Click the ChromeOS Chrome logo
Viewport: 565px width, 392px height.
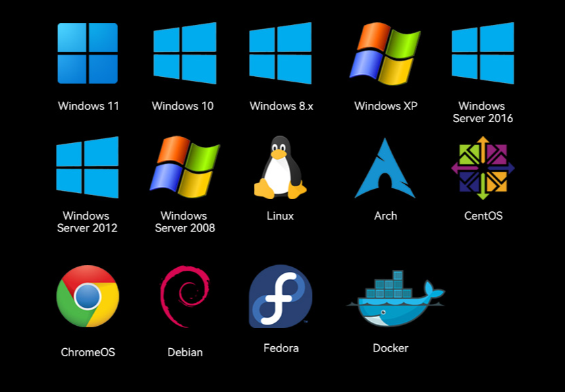click(x=88, y=296)
